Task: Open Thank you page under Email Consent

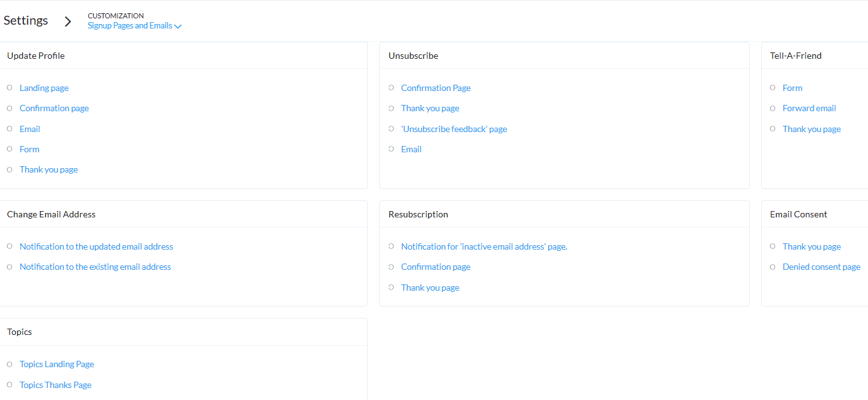Action: (x=812, y=246)
